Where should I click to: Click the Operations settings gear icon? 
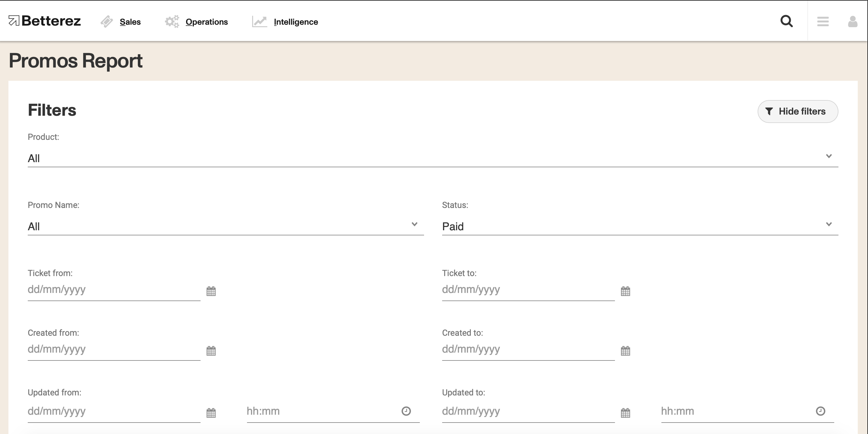pyautogui.click(x=171, y=22)
